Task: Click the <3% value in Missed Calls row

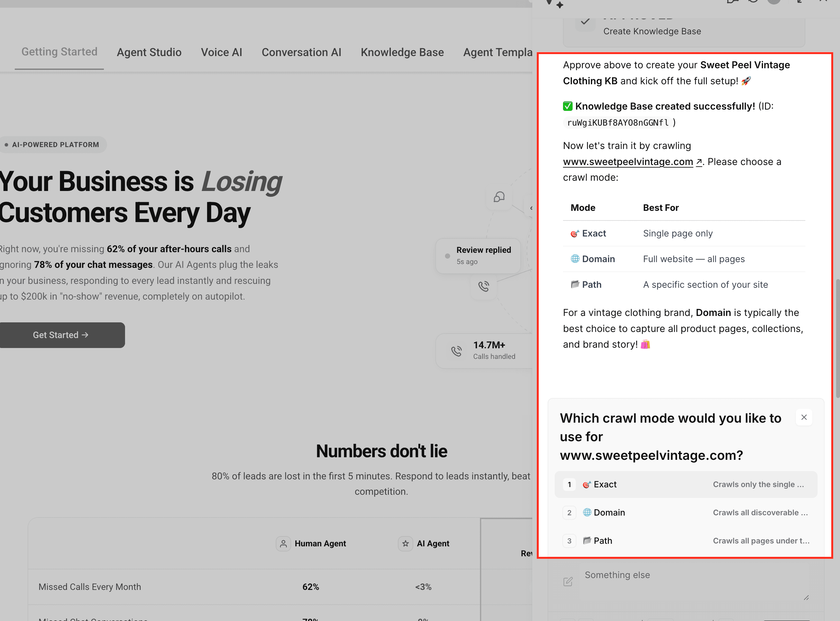Action: pos(423,587)
